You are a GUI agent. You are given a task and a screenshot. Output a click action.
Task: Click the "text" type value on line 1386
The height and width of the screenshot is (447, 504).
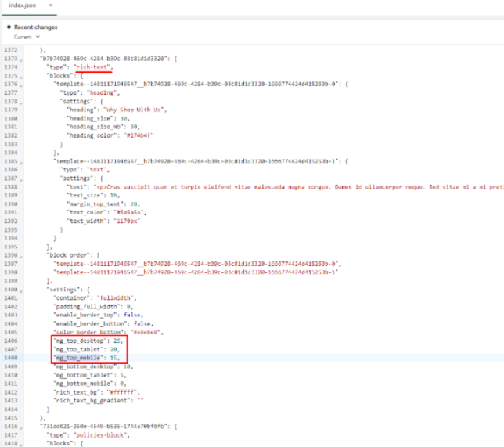pos(96,169)
